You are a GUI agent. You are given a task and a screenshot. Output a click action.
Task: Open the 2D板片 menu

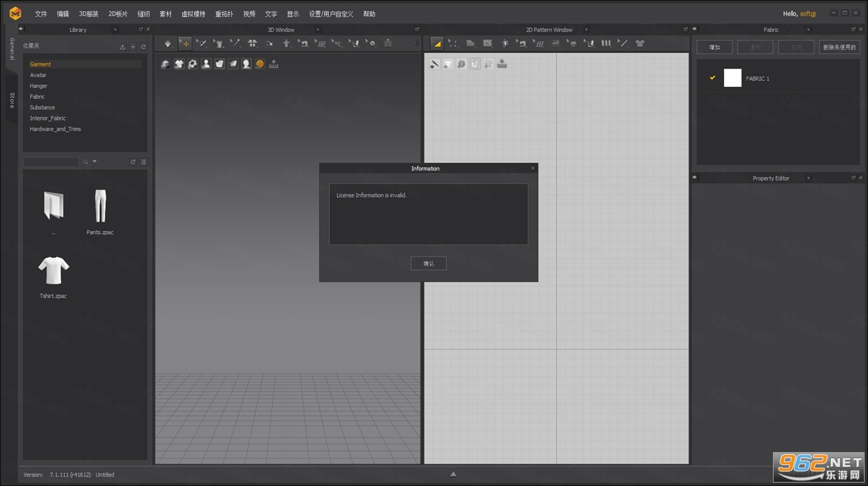pos(118,14)
